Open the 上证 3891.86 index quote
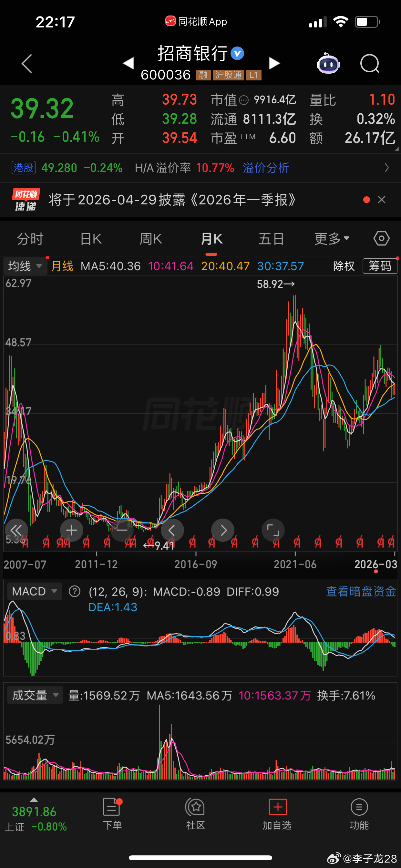This screenshot has height=868, width=401. [x=36, y=819]
